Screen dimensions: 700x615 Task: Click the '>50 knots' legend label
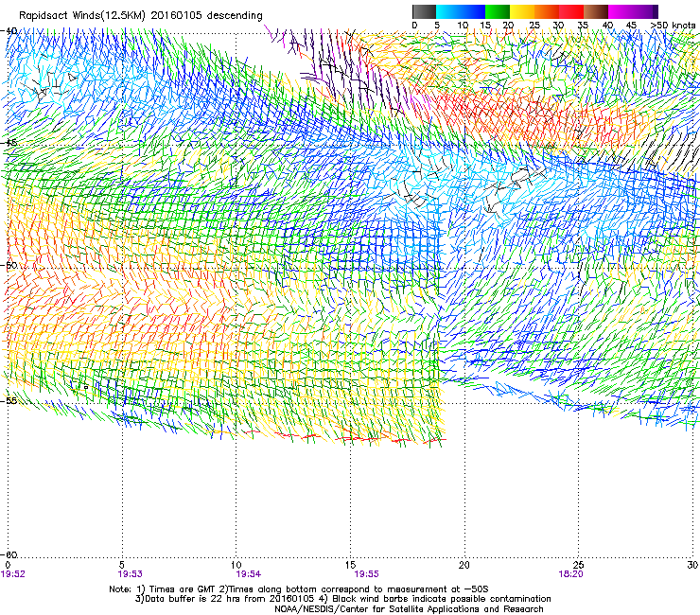click(x=673, y=26)
